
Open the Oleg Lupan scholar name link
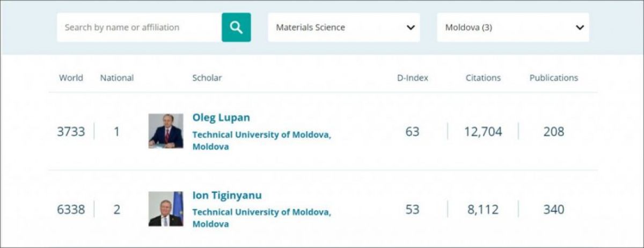[221, 117]
